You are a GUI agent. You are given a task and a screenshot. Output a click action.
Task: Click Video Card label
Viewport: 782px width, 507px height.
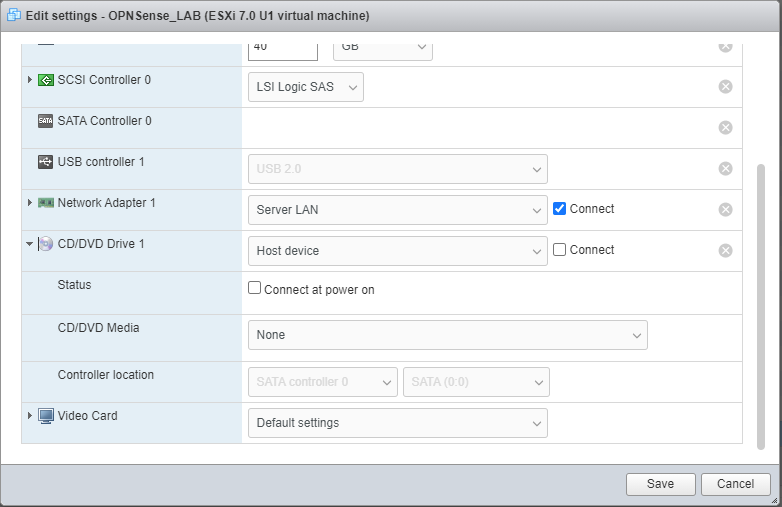(88, 415)
